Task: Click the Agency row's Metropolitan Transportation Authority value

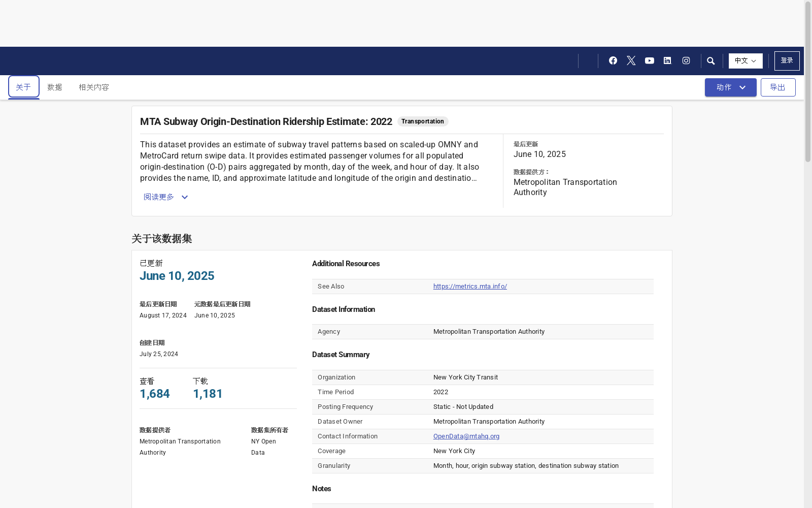Action: pos(489,332)
